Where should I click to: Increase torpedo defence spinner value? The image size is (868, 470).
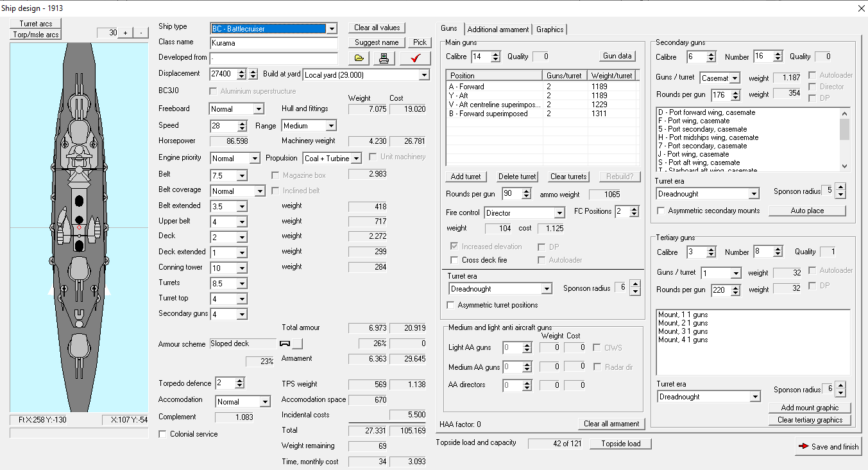click(239, 380)
